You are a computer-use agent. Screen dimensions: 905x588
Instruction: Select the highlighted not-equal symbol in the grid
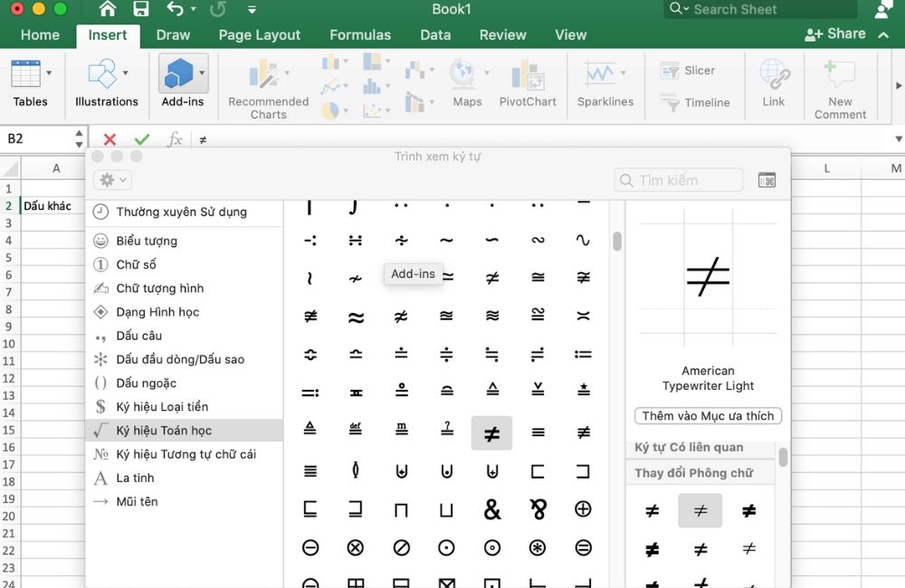point(491,433)
